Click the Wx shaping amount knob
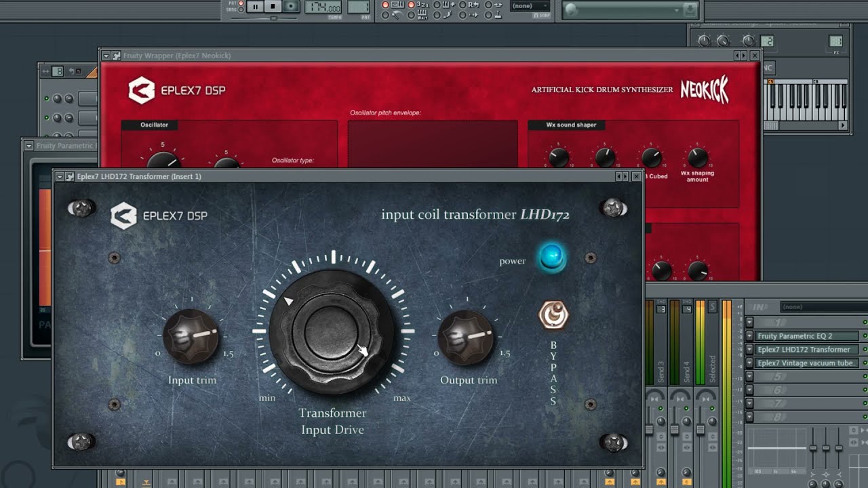The height and width of the screenshot is (488, 868). click(698, 158)
